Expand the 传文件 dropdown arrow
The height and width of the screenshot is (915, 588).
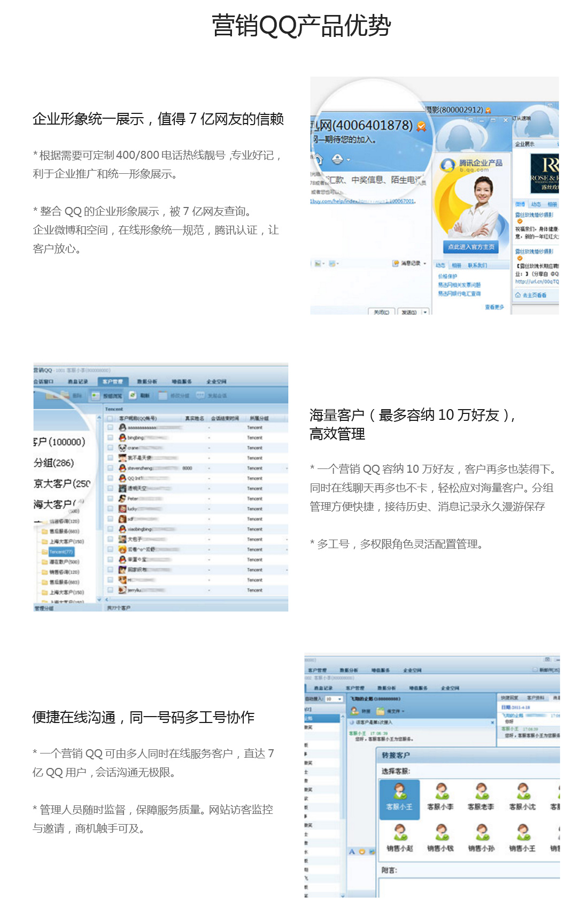coord(403,711)
